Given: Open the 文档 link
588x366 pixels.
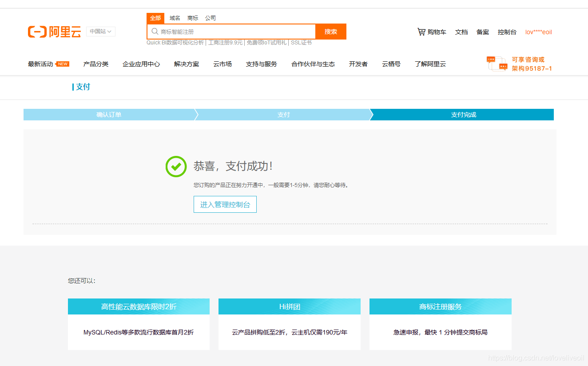Looking at the screenshot, I should tap(461, 32).
